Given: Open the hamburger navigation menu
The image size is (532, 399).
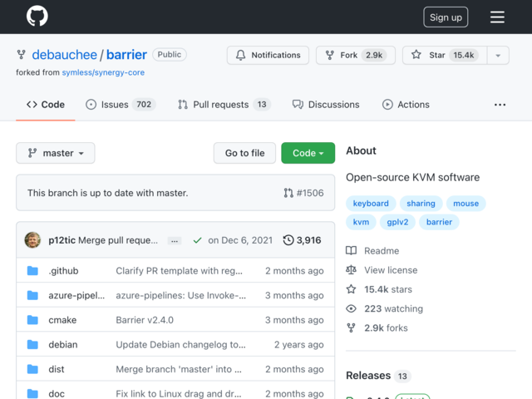Looking at the screenshot, I should point(497,17).
